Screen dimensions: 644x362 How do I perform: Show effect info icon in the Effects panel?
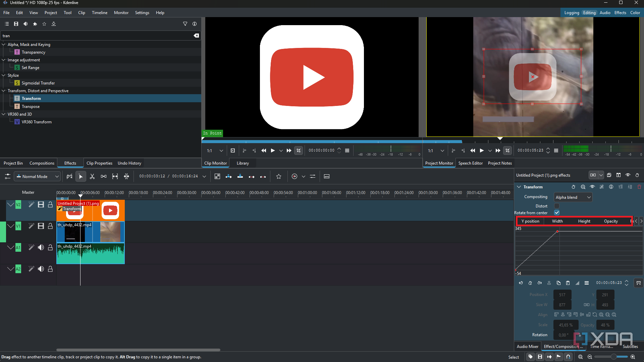[x=195, y=24]
